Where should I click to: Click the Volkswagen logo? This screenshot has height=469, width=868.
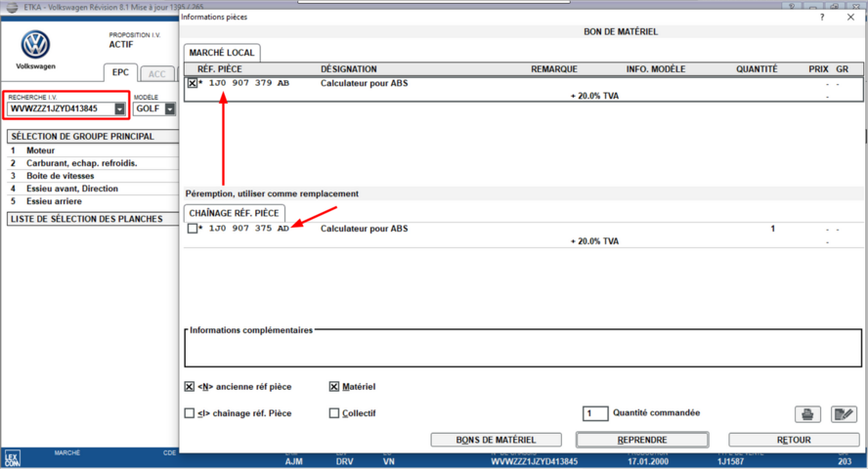tap(35, 45)
